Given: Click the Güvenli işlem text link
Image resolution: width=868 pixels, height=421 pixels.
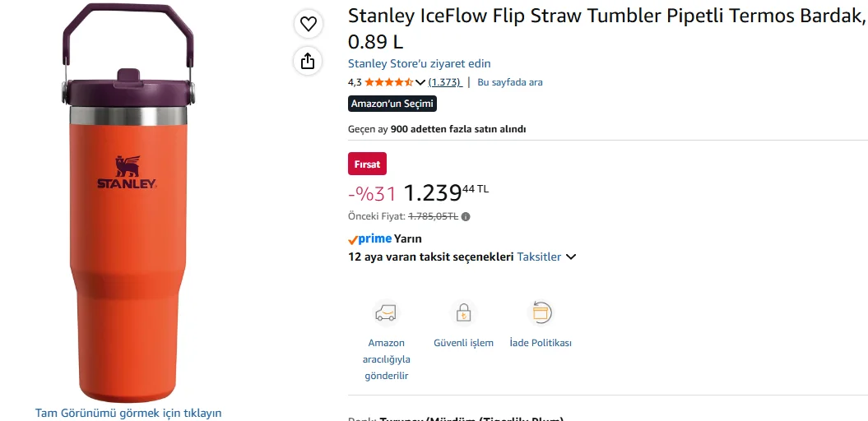Looking at the screenshot, I should 463,343.
